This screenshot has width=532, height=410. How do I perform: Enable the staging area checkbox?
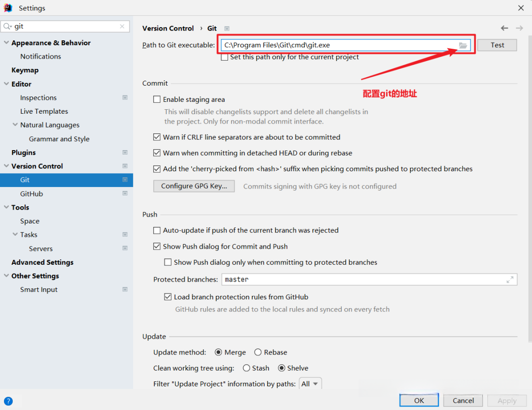157,99
